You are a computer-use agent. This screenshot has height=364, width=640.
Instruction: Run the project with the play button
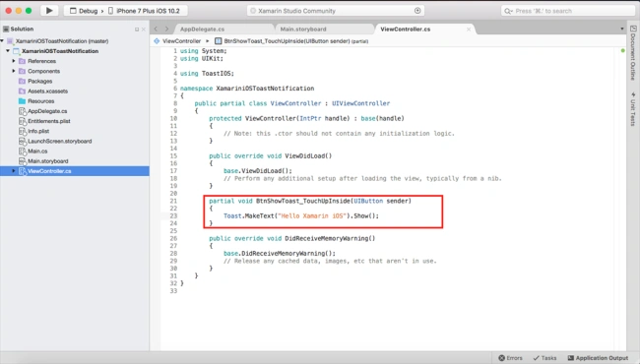tap(49, 11)
